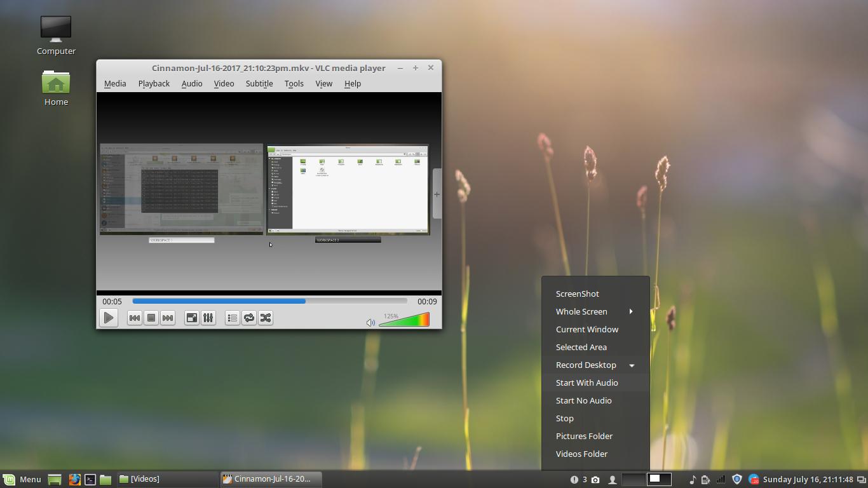The height and width of the screenshot is (488, 868).
Task: Select Start With Audio recording option
Action: [x=587, y=383]
